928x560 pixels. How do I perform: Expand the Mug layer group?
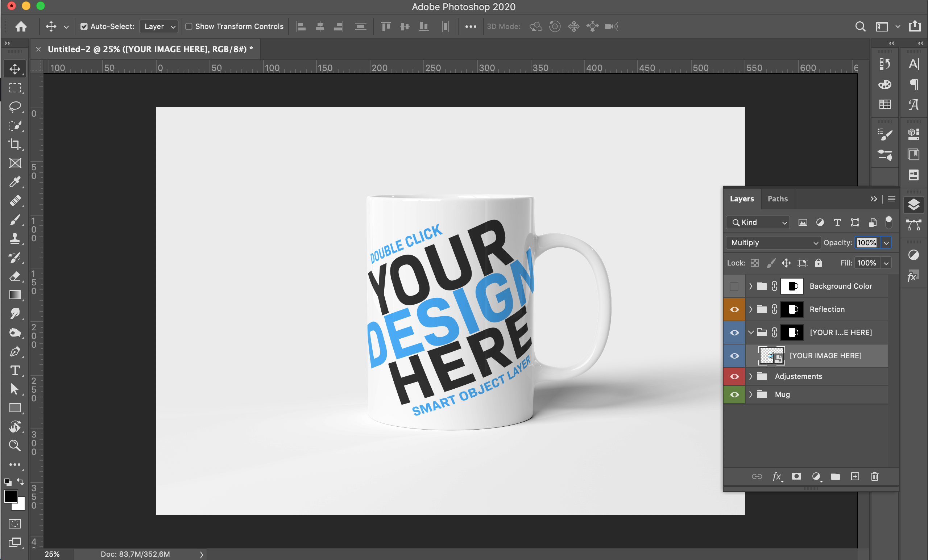tap(750, 394)
